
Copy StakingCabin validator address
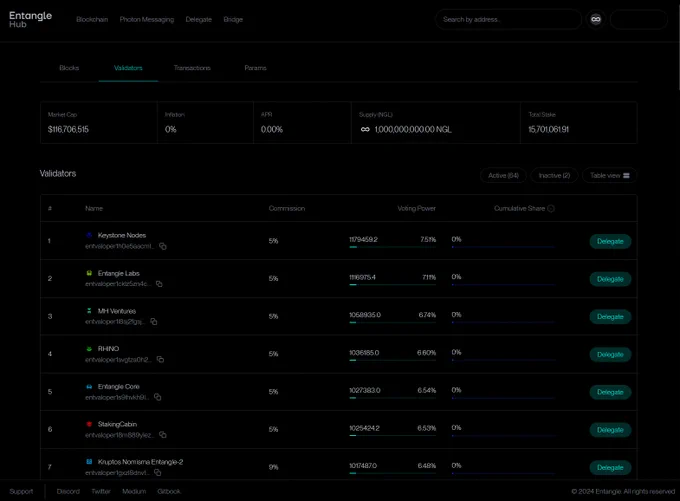(163, 435)
